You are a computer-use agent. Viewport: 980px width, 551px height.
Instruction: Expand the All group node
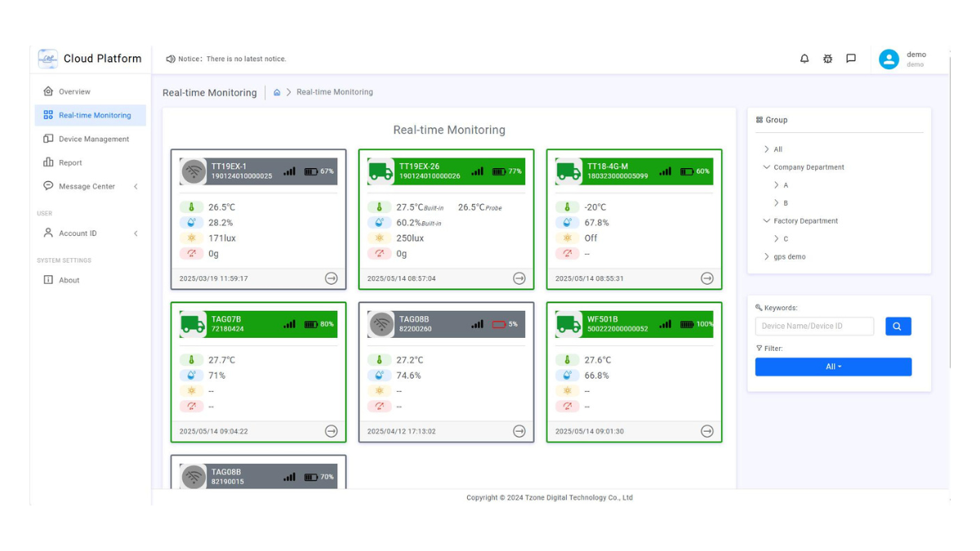click(x=766, y=149)
